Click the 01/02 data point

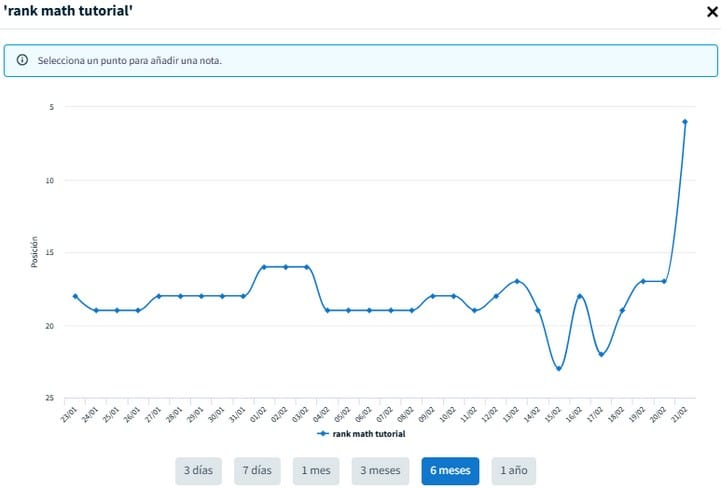pos(264,267)
